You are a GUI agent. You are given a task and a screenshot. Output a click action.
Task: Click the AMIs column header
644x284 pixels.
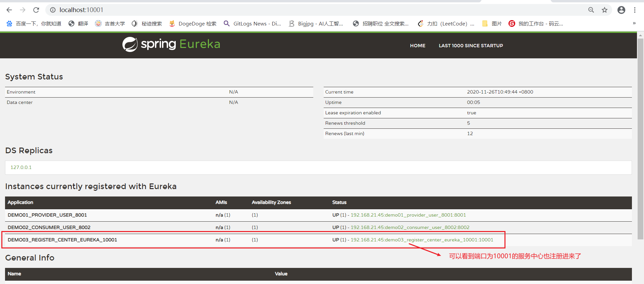(221, 202)
